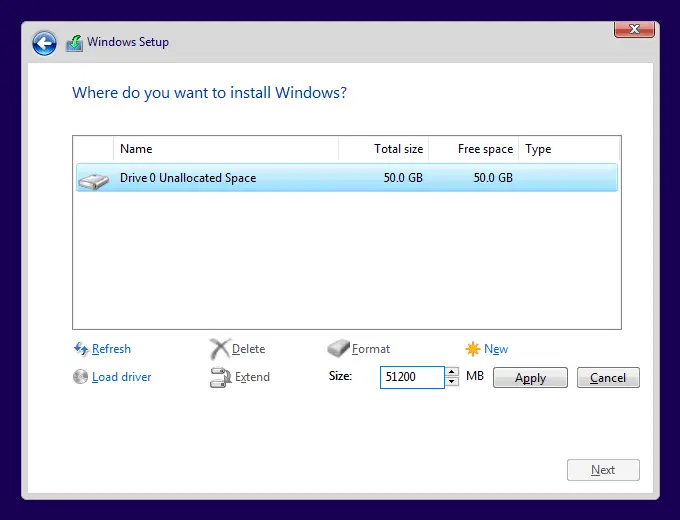
Task: Click the Windows Setup title icon
Action: (x=75, y=43)
